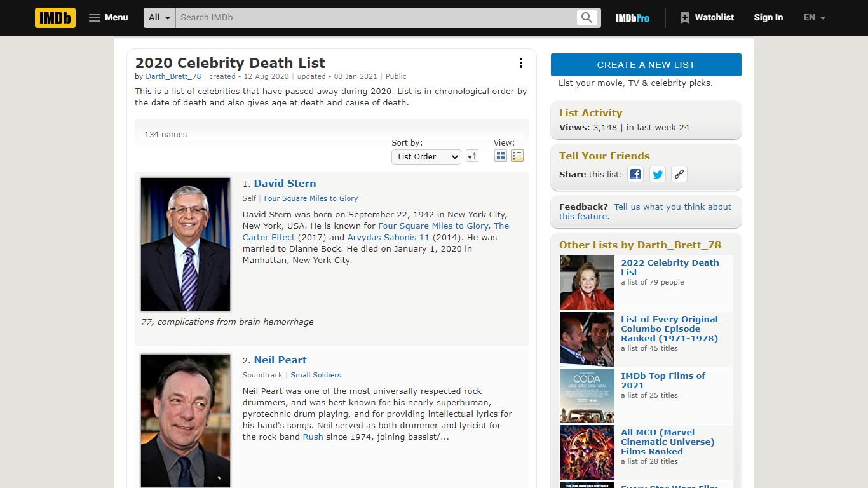Click David Stern's portrait photo
The image size is (868, 488).
coord(186,244)
